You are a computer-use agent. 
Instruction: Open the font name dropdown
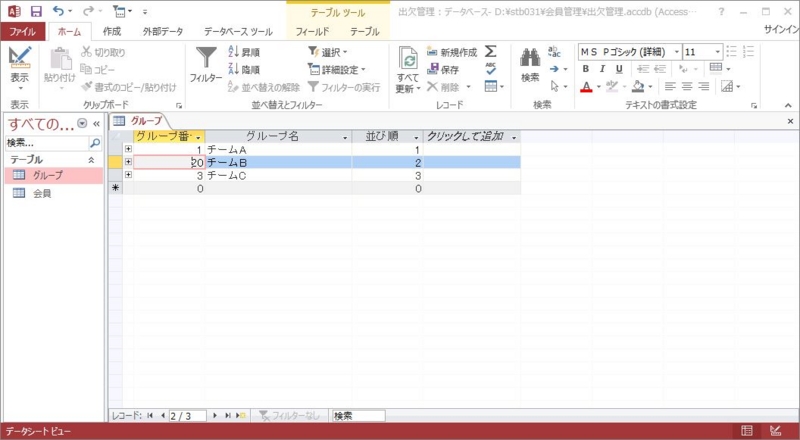tap(677, 52)
